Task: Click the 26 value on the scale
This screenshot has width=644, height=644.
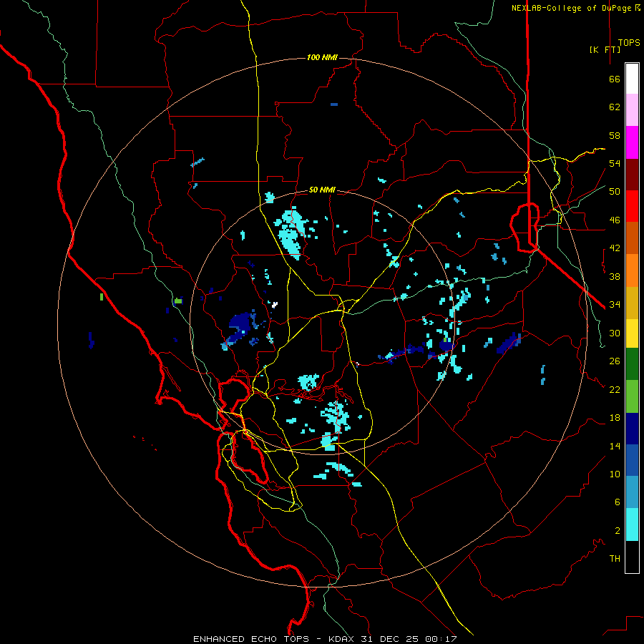Action: (x=615, y=361)
